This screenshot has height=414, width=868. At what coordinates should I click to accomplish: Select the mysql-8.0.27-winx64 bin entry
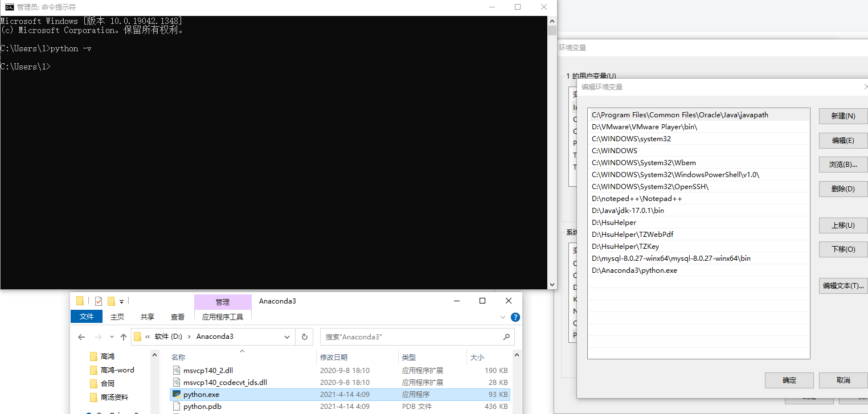[699, 259]
